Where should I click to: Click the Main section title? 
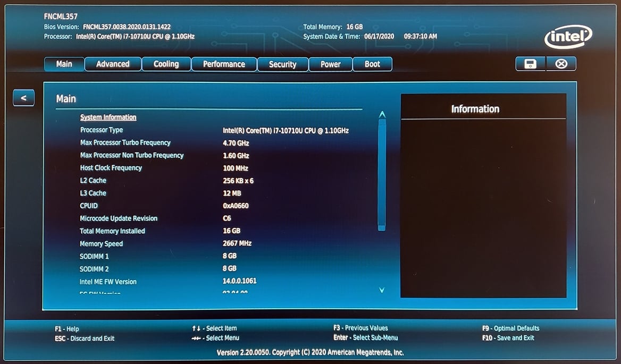tap(66, 99)
